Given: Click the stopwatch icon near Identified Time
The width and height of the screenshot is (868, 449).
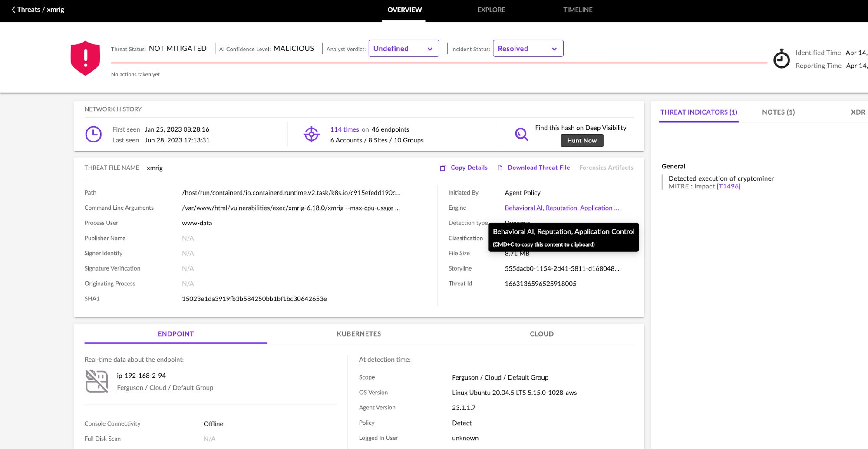Looking at the screenshot, I should click(781, 59).
